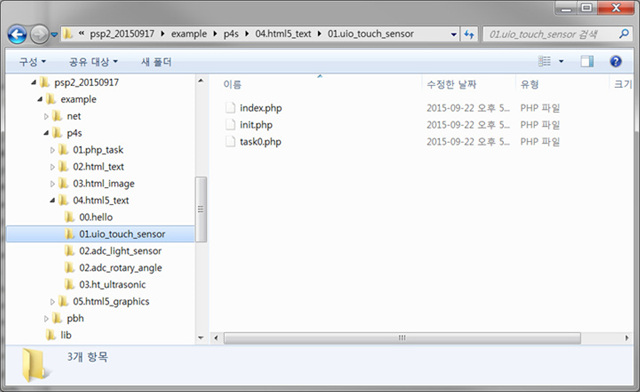Expand the pbh folder node
Screen dimensions: 640x392
(46, 318)
